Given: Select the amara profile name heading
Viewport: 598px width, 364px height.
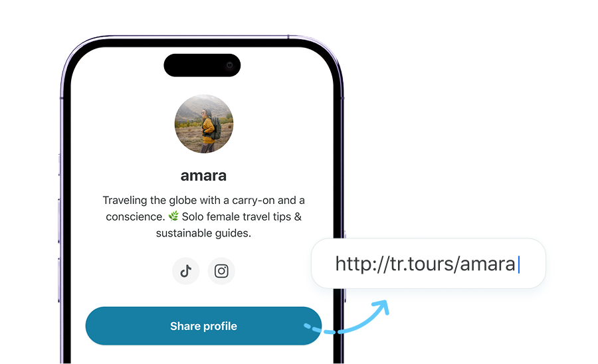Looking at the screenshot, I should (x=204, y=176).
